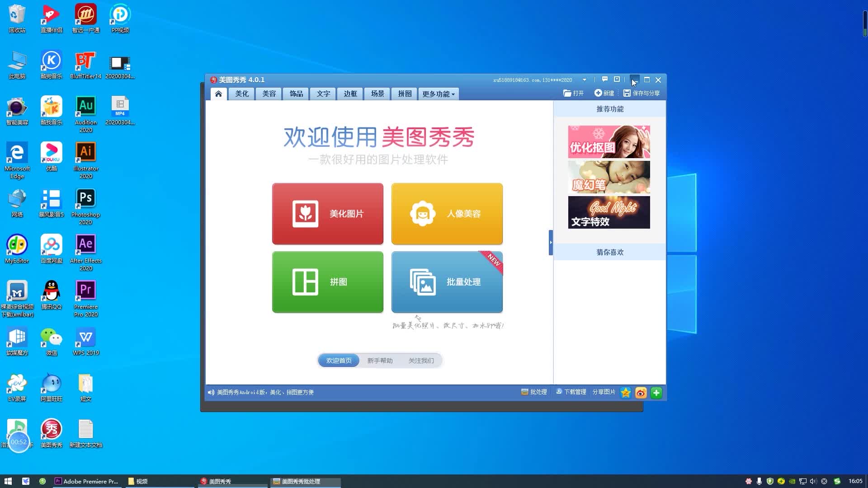Collapse the right recommendation side panel
This screenshot has height=488, width=868.
pos(551,243)
